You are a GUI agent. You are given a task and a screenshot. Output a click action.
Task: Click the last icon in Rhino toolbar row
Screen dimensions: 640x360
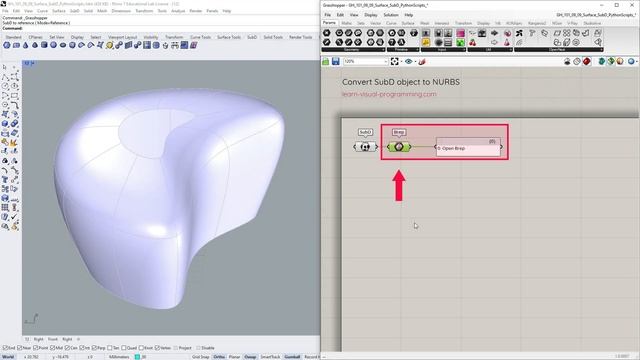pyautogui.click(x=194, y=45)
